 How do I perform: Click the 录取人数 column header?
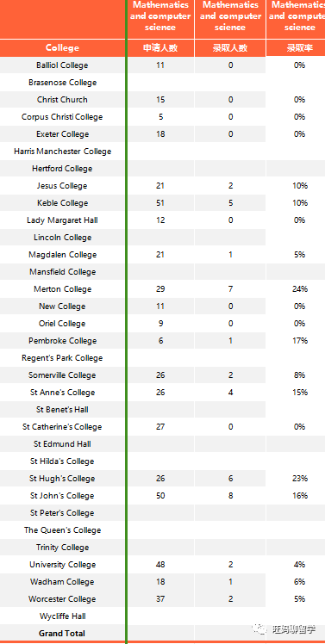click(230, 47)
